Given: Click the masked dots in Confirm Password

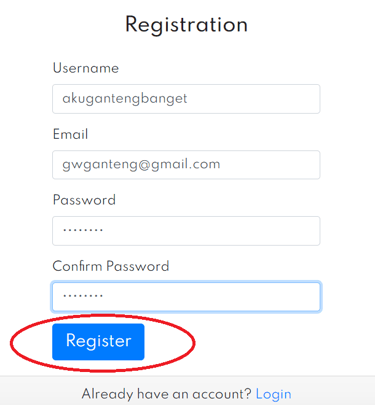Looking at the screenshot, I should point(83,296).
